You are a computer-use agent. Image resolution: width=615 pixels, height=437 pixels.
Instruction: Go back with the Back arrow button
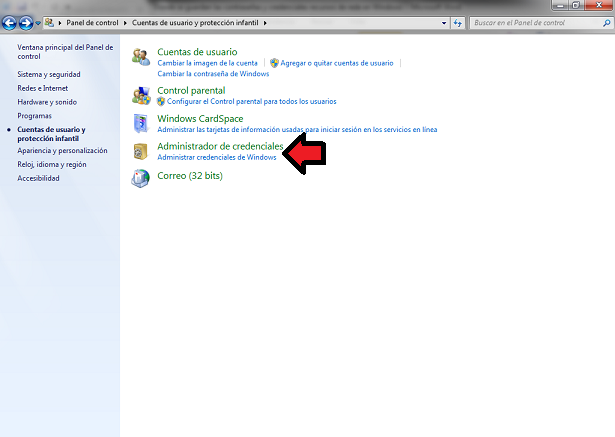pos(9,23)
